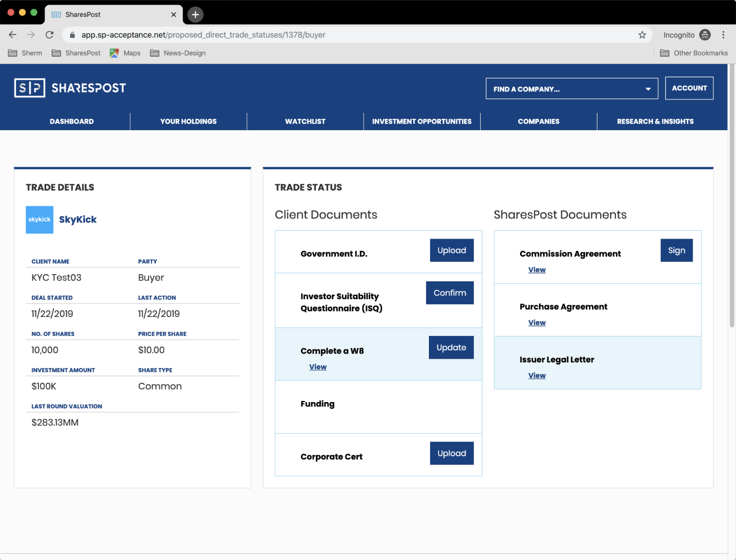Open the Investment Opportunities menu item

[x=422, y=121]
